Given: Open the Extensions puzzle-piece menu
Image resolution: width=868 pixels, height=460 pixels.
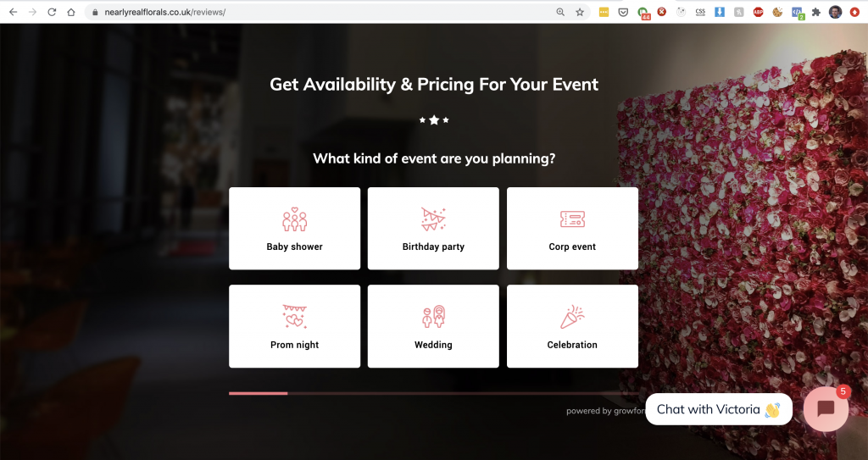Looking at the screenshot, I should coord(816,12).
